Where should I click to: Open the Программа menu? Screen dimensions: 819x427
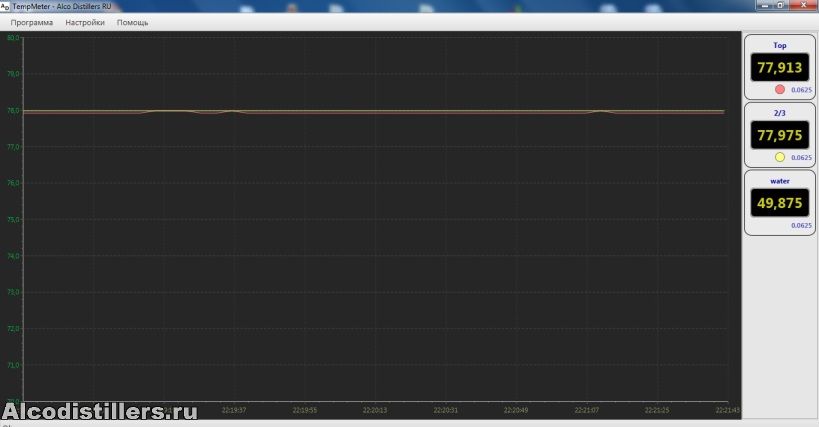pos(31,22)
